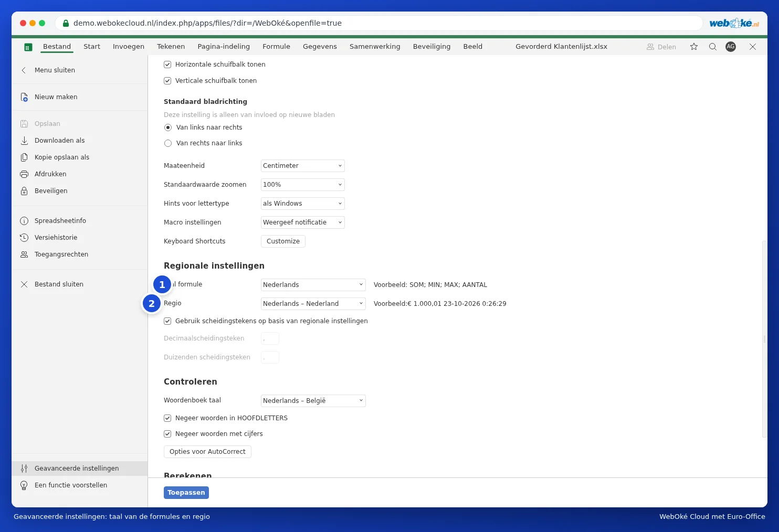Click the Toepassen button

[186, 493]
